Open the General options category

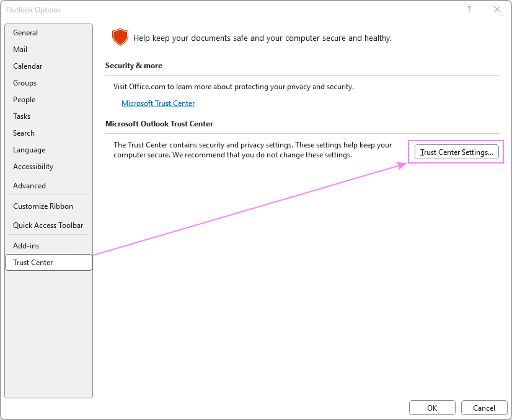(48, 33)
